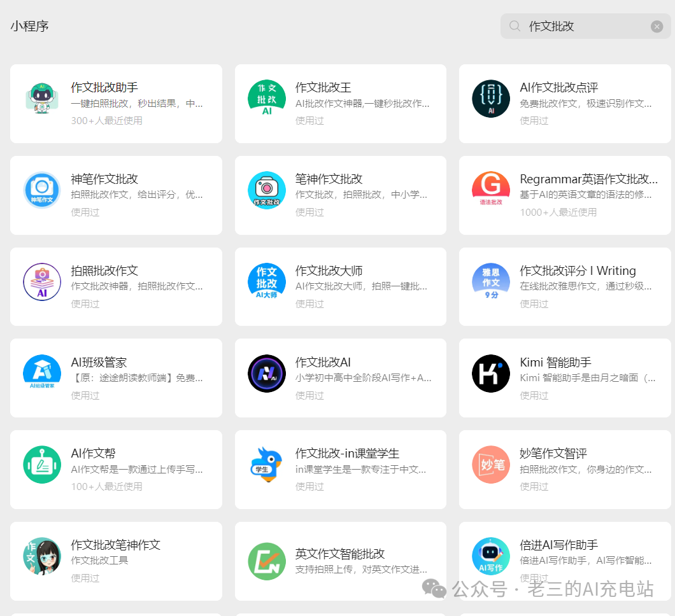
Task: Open the 作文批改助手 title link
Action: 104,87
